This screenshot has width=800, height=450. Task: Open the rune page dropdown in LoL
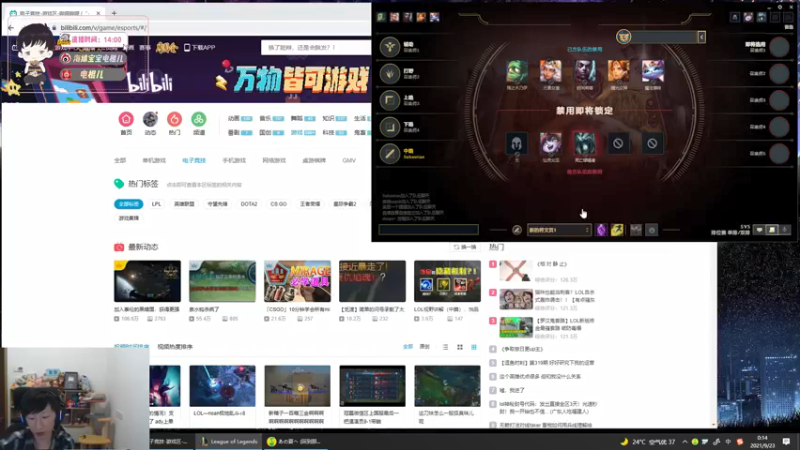[559, 230]
